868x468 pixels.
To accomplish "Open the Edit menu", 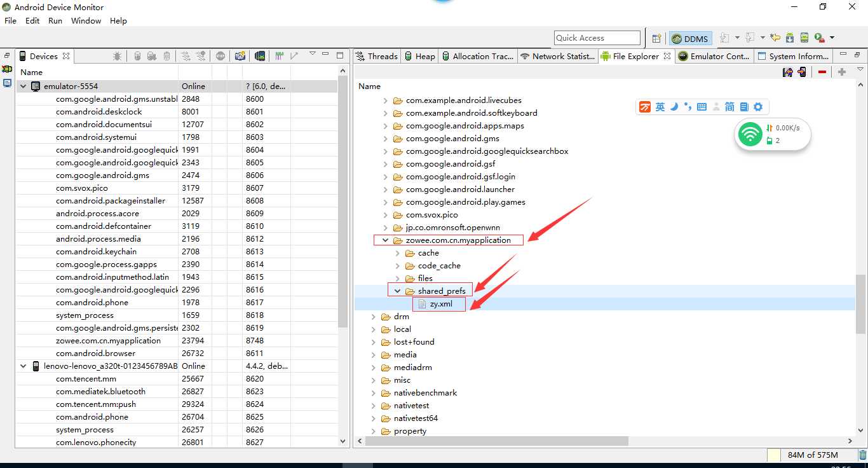I will [x=32, y=20].
